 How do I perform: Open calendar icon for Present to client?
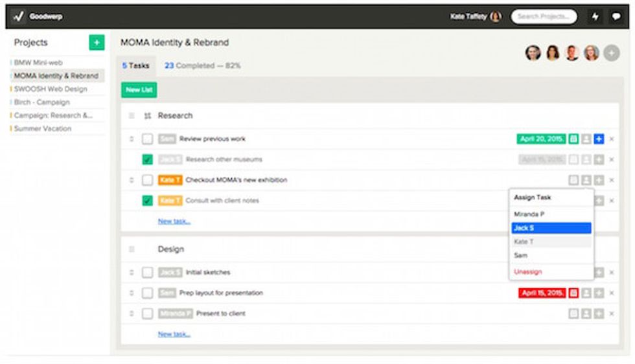coord(573,313)
